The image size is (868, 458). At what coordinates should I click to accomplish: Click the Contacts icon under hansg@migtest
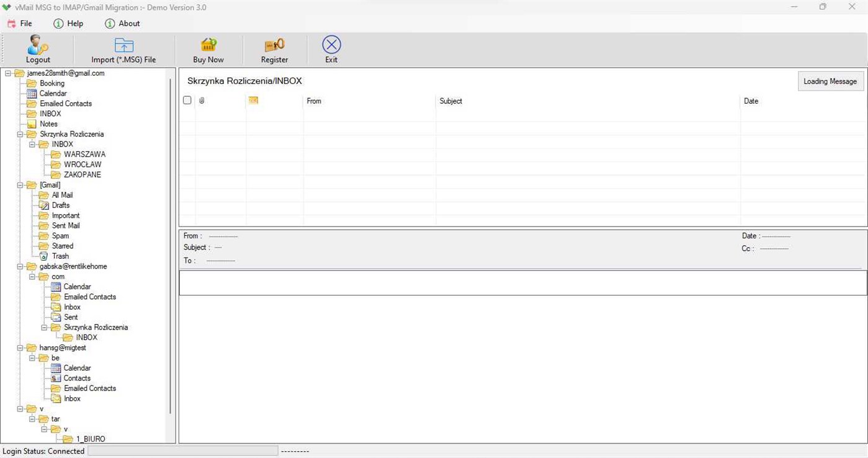tap(56, 379)
